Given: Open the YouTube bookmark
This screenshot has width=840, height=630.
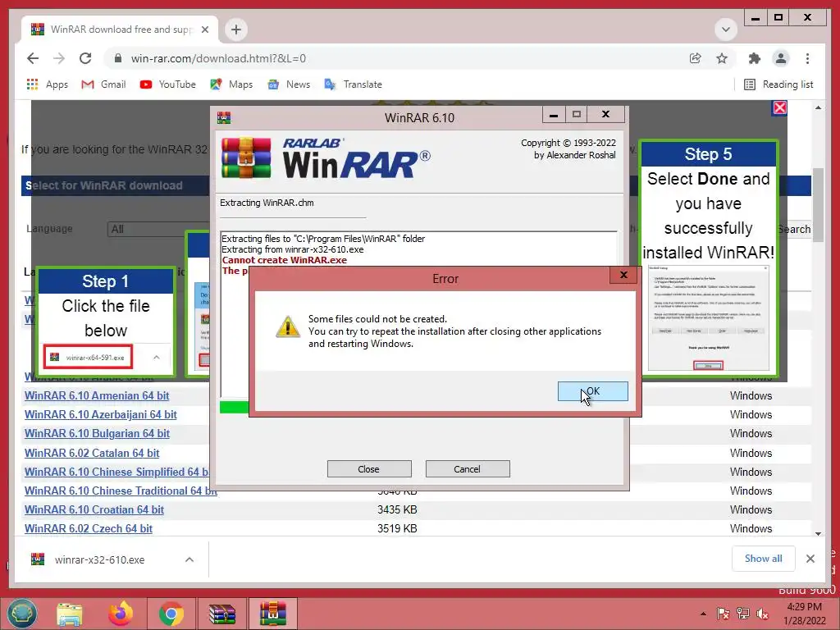Looking at the screenshot, I should 167,84.
